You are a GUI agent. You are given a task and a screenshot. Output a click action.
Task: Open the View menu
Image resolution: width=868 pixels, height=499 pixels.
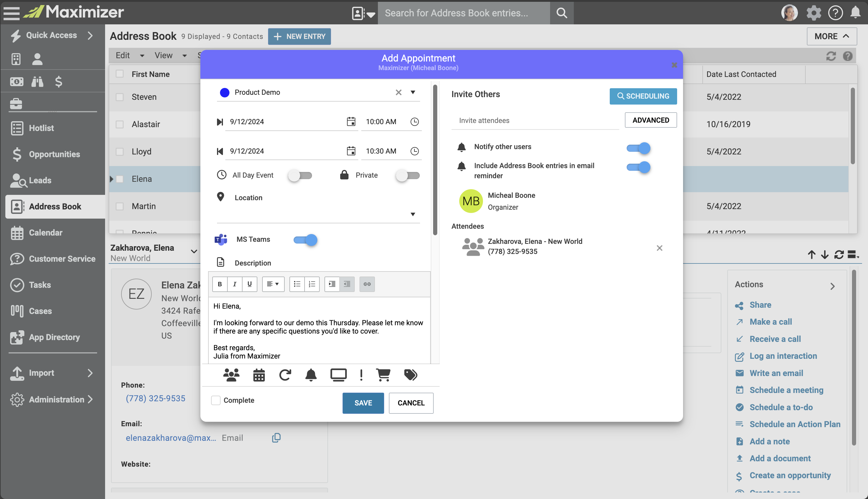(x=170, y=56)
